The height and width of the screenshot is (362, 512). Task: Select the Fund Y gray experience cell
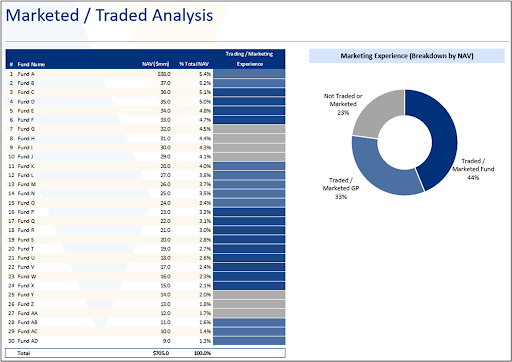[249, 295]
